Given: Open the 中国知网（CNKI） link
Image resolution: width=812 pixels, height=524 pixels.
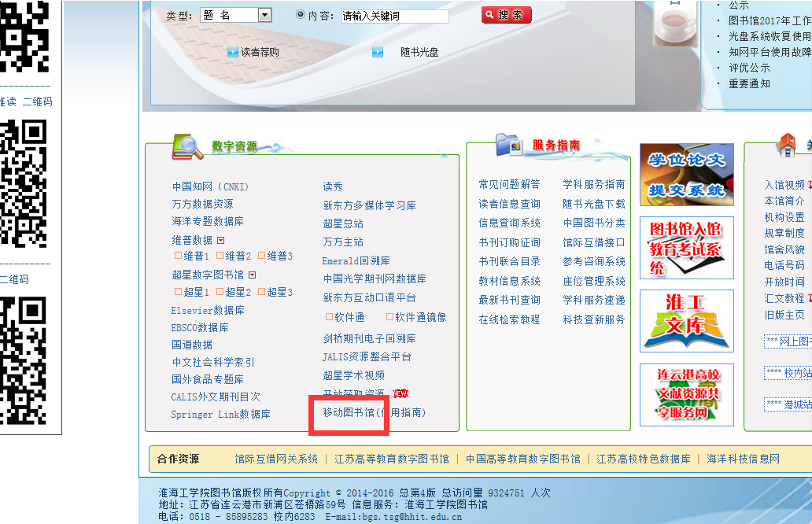Looking at the screenshot, I should coord(210,187).
